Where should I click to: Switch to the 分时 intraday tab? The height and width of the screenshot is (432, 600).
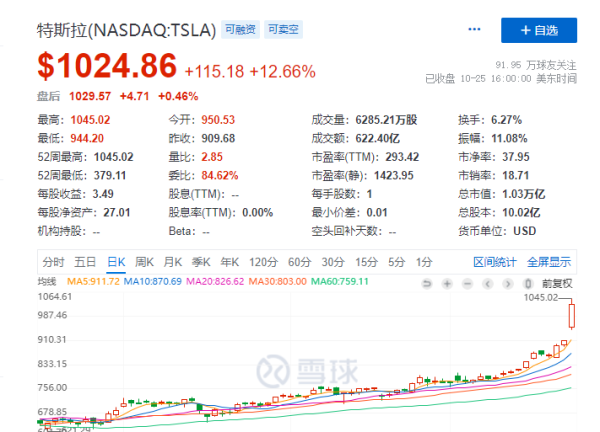coord(52,261)
